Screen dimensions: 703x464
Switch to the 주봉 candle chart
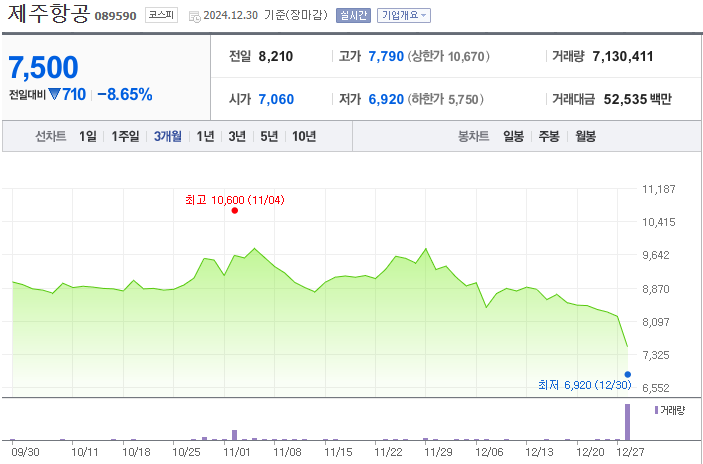point(549,136)
